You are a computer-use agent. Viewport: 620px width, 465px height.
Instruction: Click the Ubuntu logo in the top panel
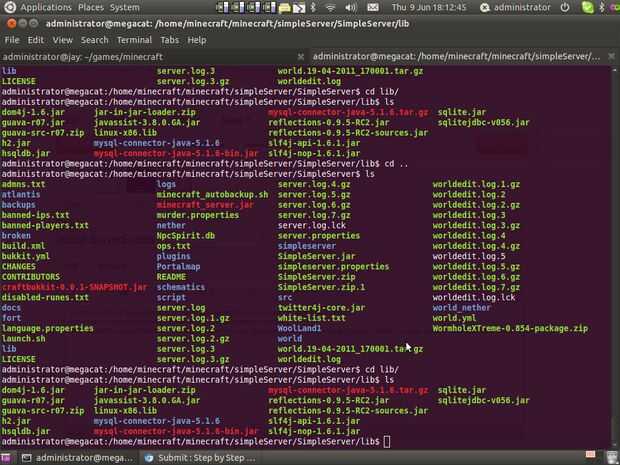pos(10,7)
